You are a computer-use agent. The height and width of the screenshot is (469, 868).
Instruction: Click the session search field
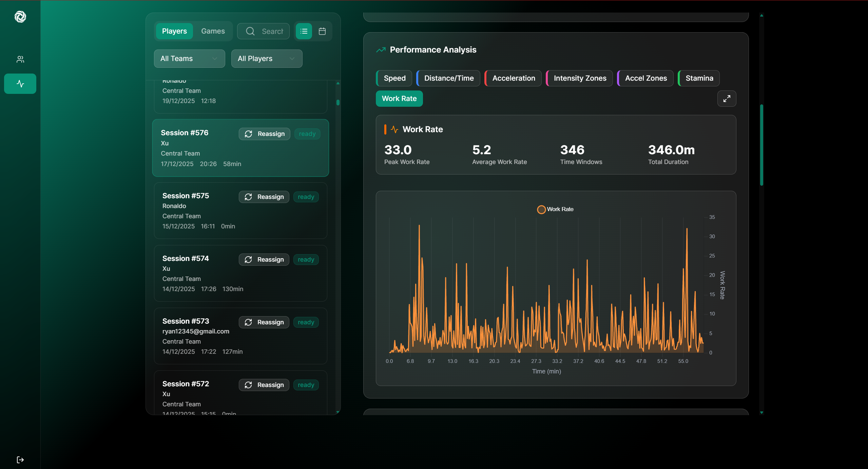coord(272,31)
